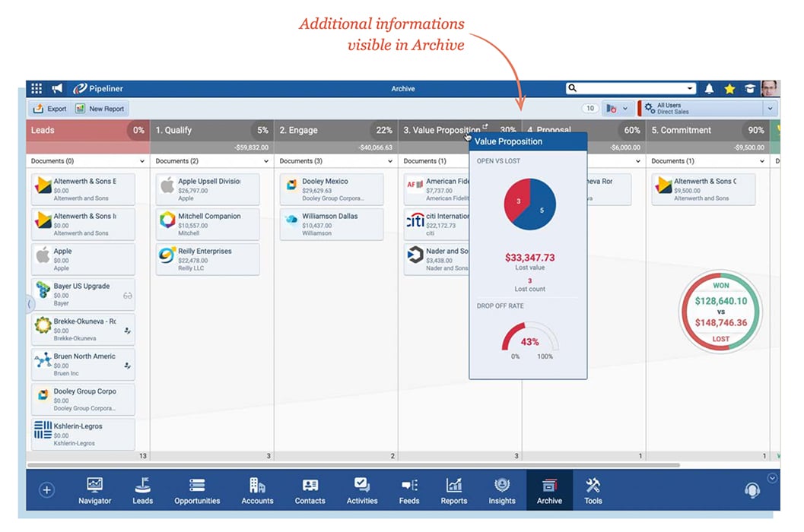Viewport: 804px width, 532px height.
Task: Click the blue open slice of the pie chart
Action: 541,207
